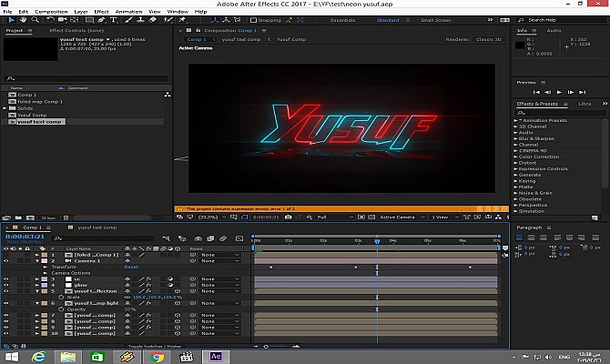Select the Zoom magnifier tool
610x364 pixels.
[x=36, y=20]
